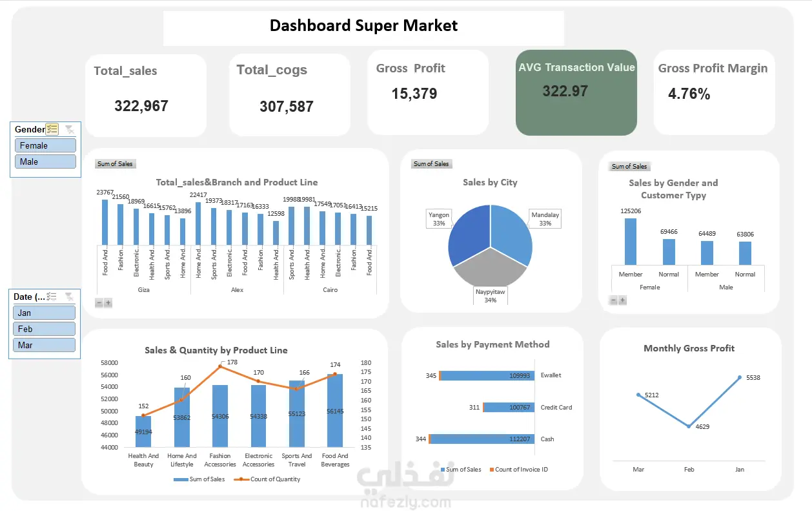
Task: Collapse fields with minus button in Gender chart
Action: point(614,300)
